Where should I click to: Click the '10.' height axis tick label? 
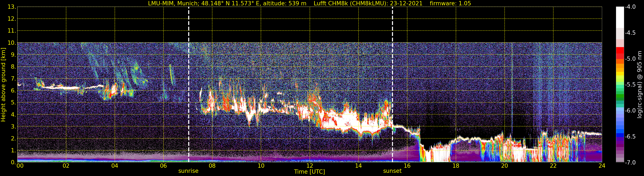pos(12,43)
